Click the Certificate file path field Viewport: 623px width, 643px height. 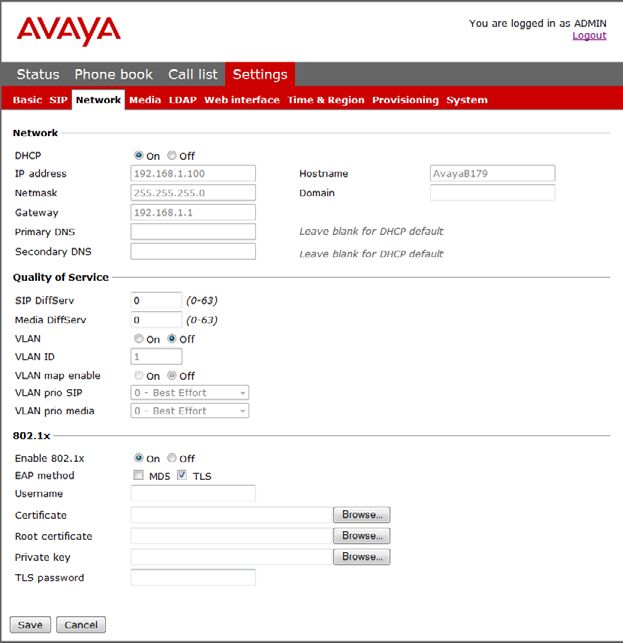click(231, 515)
